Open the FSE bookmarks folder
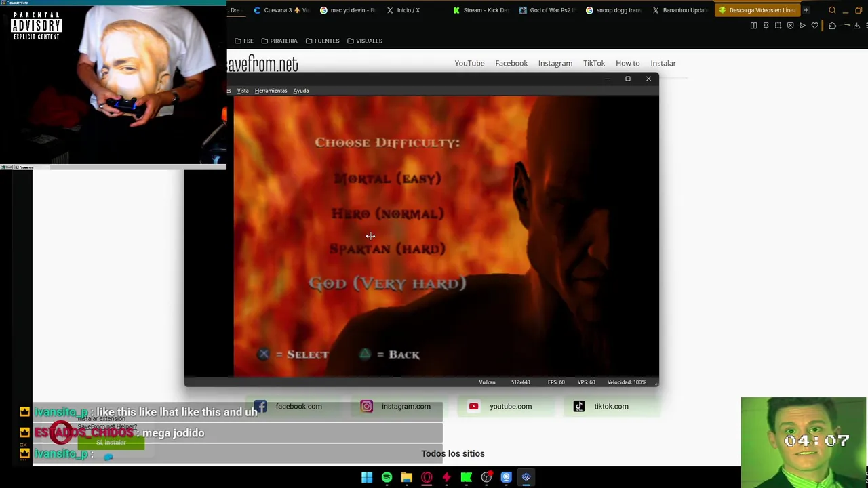 (x=244, y=41)
